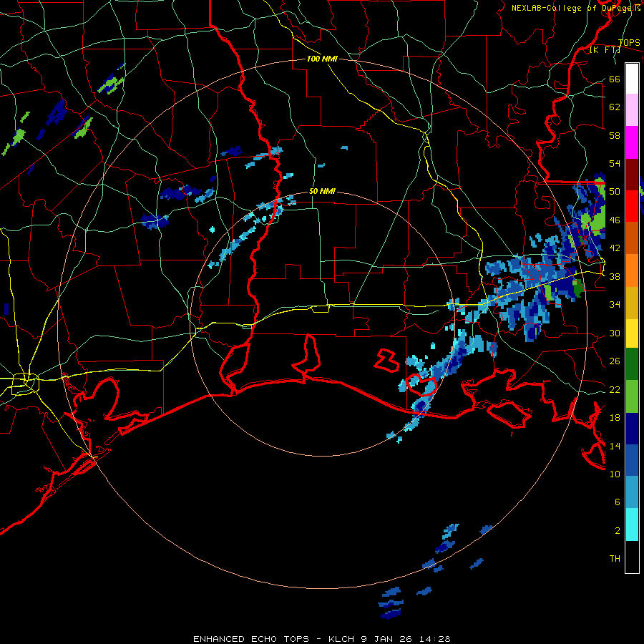Click the gold legend swatch
The height and width of the screenshot is (644, 644).
click(632, 303)
